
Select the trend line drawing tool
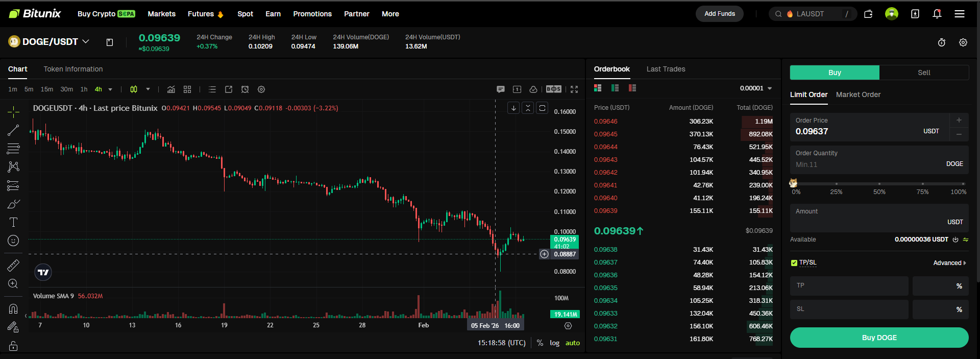[13, 130]
